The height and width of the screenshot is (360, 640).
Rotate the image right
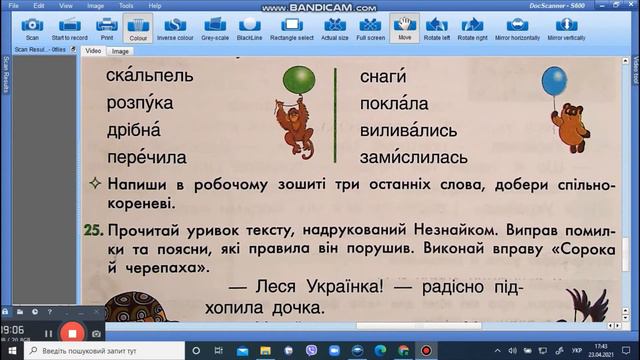[x=472, y=29]
